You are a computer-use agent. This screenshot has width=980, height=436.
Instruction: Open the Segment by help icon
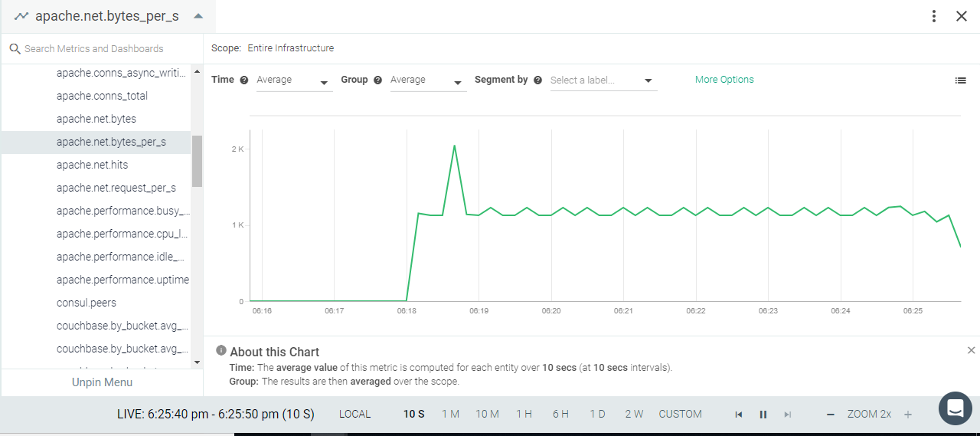[537, 80]
